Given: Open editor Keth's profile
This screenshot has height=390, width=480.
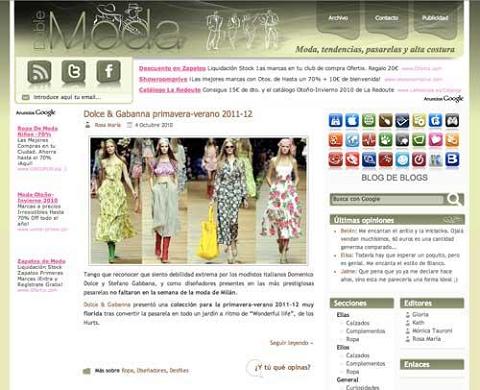Looking at the screenshot, I should click(x=418, y=323).
